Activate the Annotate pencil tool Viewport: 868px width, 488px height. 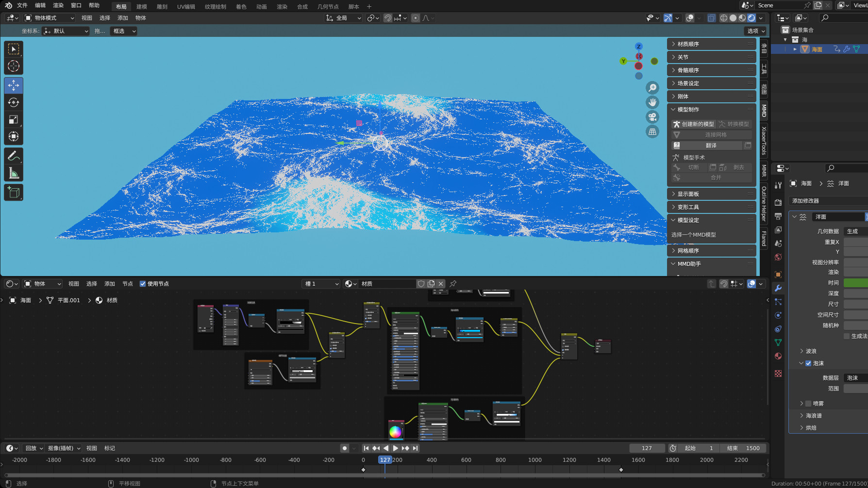click(14, 156)
